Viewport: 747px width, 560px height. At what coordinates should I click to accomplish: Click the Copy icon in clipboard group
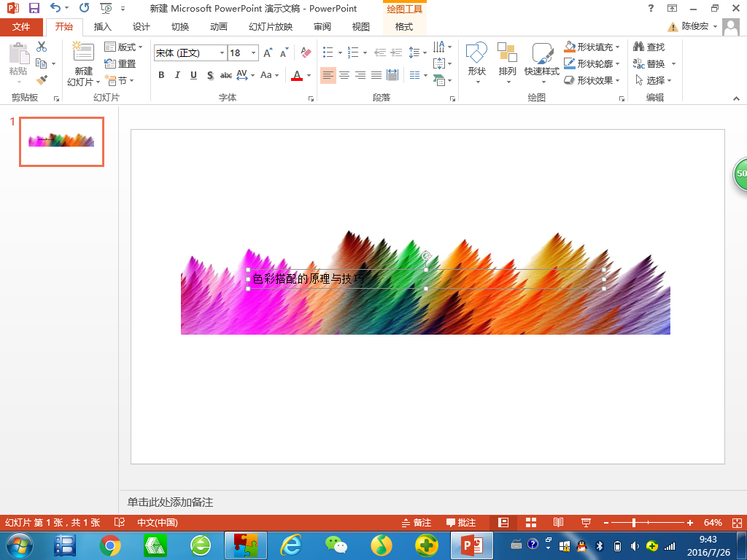pyautogui.click(x=42, y=63)
